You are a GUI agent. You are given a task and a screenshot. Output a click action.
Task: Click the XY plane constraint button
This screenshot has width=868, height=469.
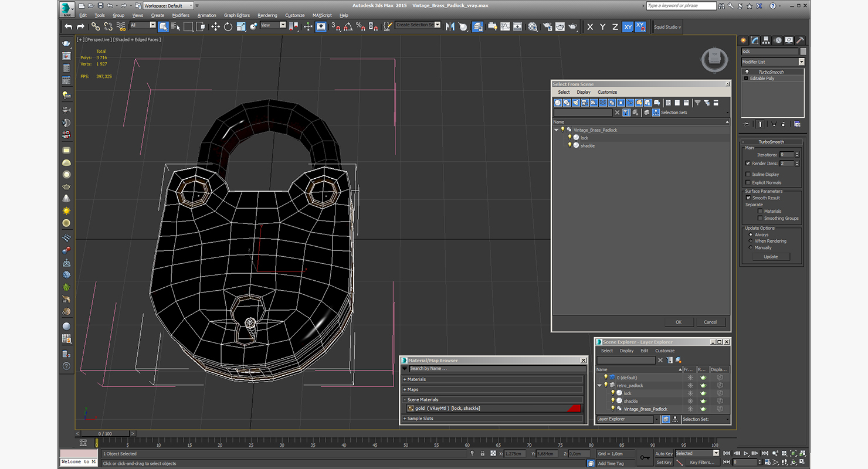coord(628,27)
